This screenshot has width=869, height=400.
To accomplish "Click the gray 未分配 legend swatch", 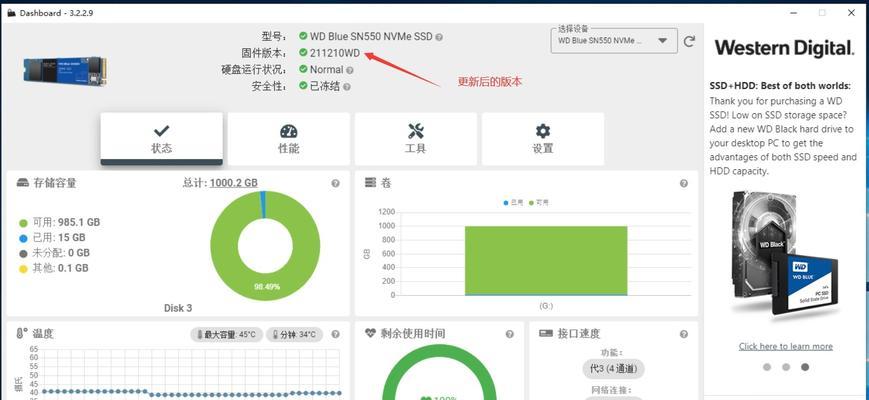I will (23, 254).
